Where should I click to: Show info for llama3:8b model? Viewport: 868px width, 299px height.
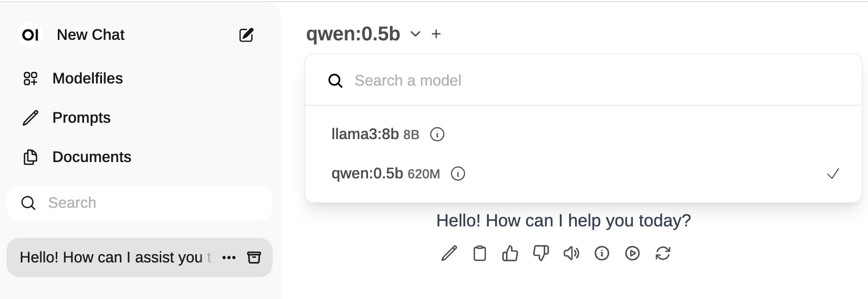(x=437, y=134)
